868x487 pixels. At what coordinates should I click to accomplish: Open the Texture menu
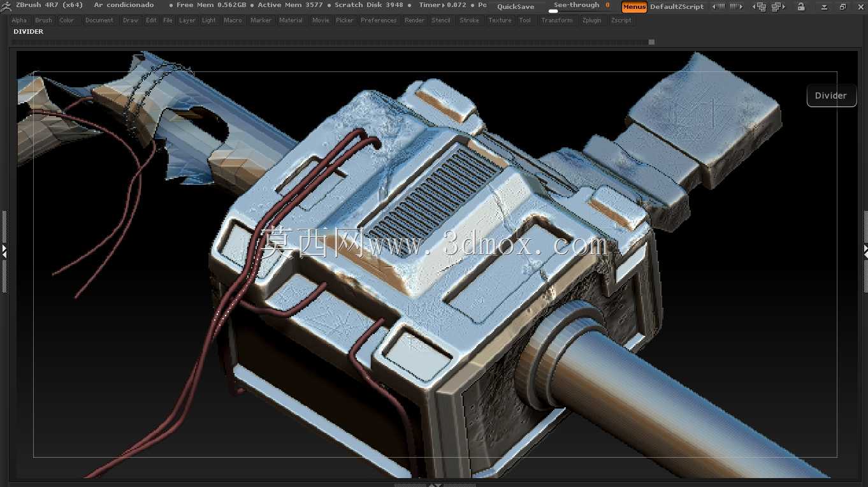coord(500,20)
